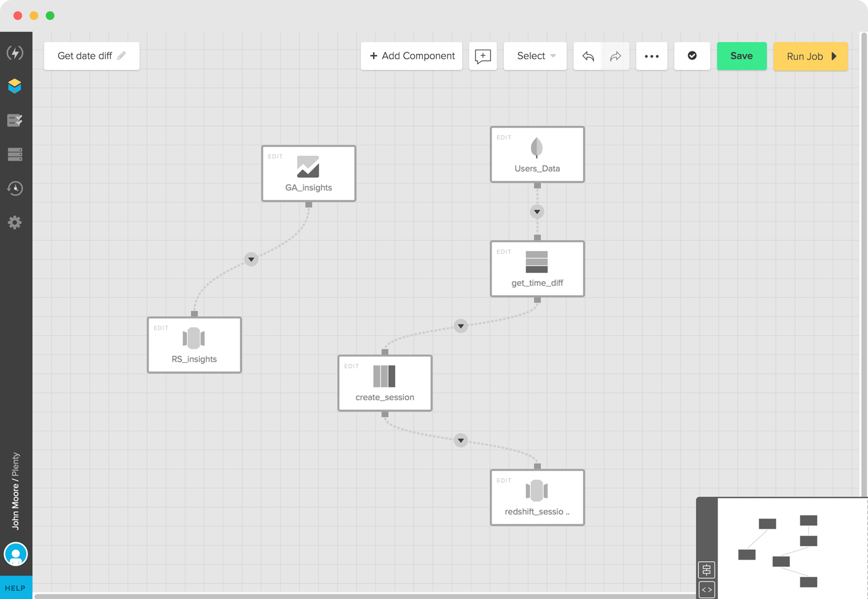Open the packages cube icon in sidebar
The width and height of the screenshot is (868, 599).
click(x=15, y=86)
